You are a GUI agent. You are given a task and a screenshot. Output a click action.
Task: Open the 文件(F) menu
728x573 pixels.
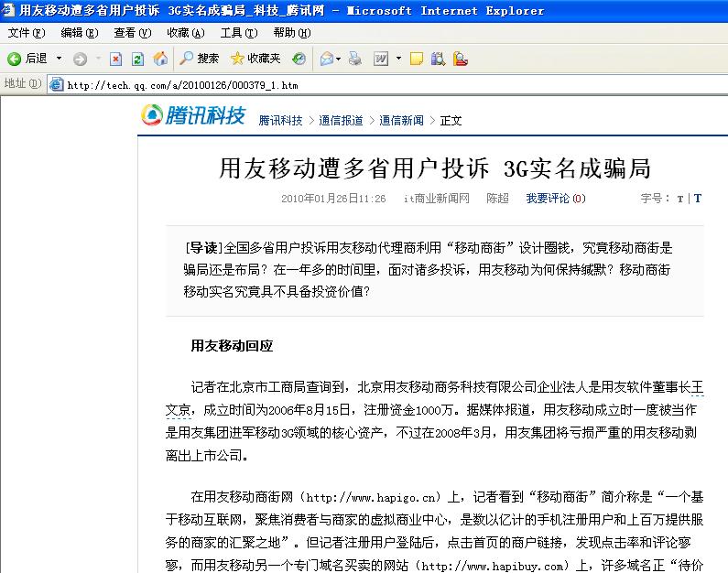point(26,33)
